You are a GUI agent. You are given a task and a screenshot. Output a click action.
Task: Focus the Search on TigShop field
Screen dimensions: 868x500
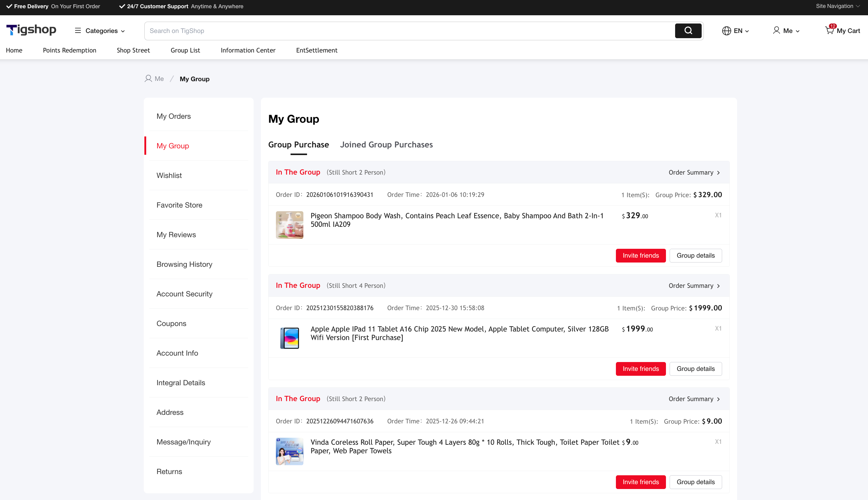(x=409, y=31)
